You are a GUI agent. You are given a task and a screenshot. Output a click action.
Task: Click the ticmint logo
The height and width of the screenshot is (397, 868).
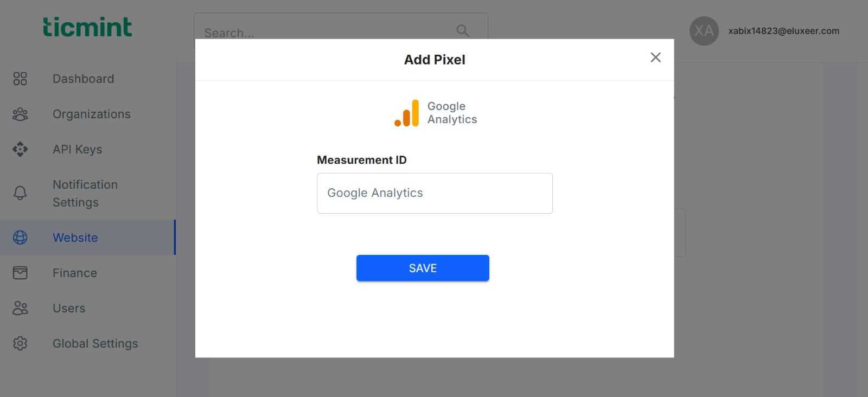tap(87, 27)
